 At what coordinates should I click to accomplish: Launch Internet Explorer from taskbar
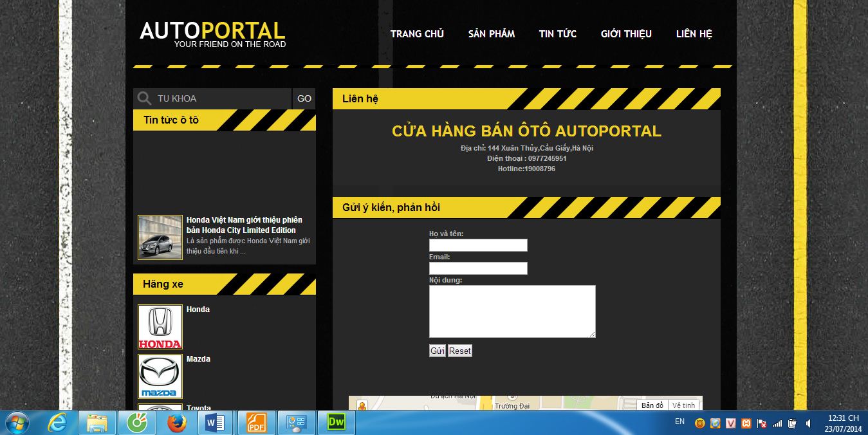click(x=57, y=423)
